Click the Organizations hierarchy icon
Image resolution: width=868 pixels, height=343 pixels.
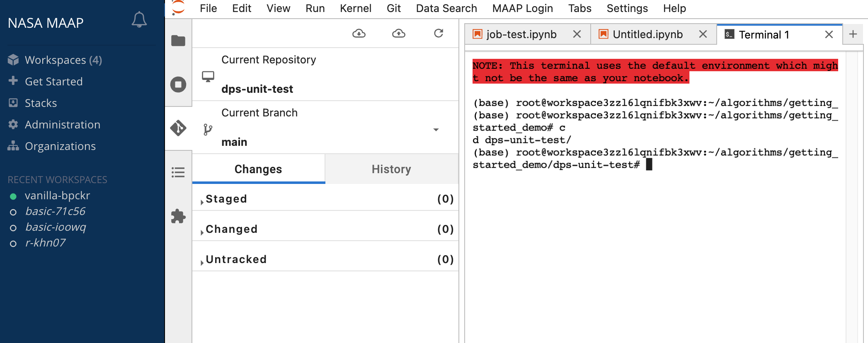coord(13,146)
